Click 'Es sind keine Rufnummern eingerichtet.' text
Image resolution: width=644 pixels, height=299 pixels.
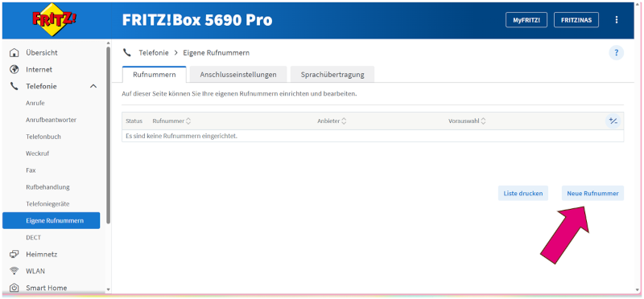(182, 136)
